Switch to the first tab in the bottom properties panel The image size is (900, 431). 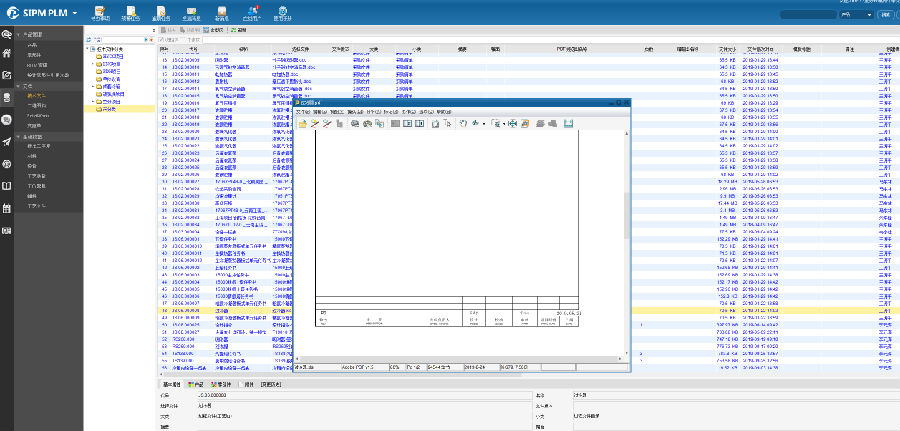172,384
